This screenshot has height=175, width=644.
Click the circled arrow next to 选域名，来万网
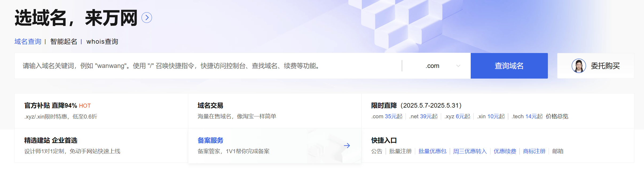pos(147,18)
